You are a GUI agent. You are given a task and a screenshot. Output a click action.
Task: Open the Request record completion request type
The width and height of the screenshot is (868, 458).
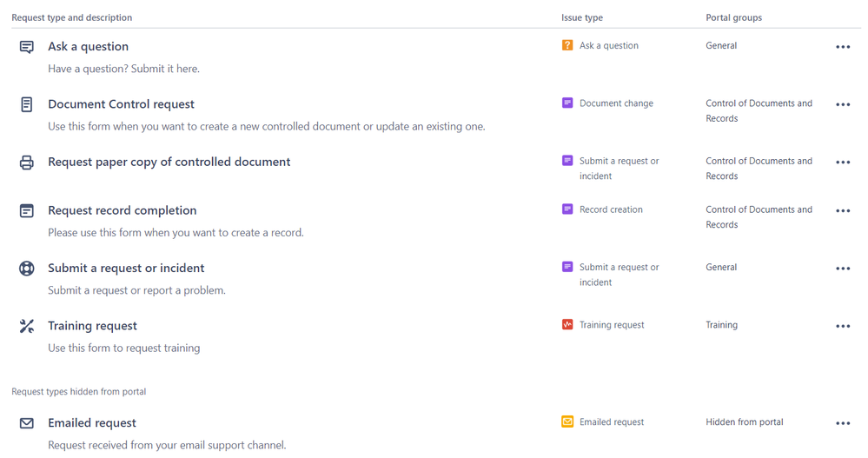tap(123, 210)
